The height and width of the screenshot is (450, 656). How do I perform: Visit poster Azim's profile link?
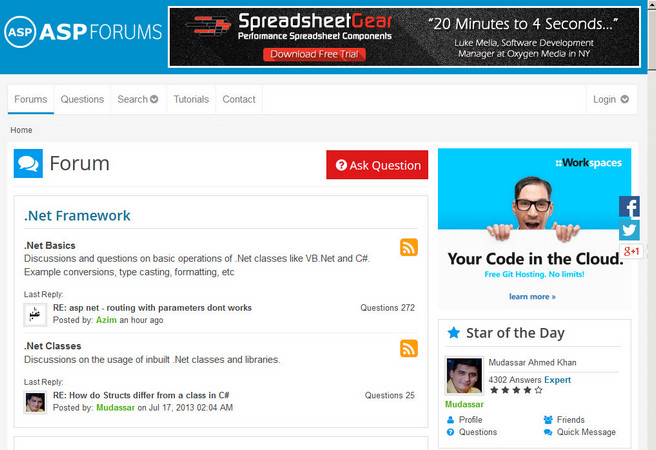coord(106,320)
